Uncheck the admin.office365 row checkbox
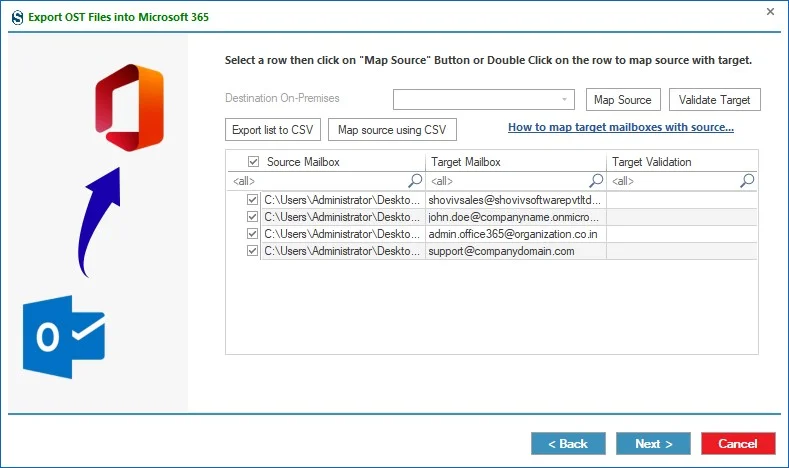The height and width of the screenshot is (468, 789). pos(252,233)
